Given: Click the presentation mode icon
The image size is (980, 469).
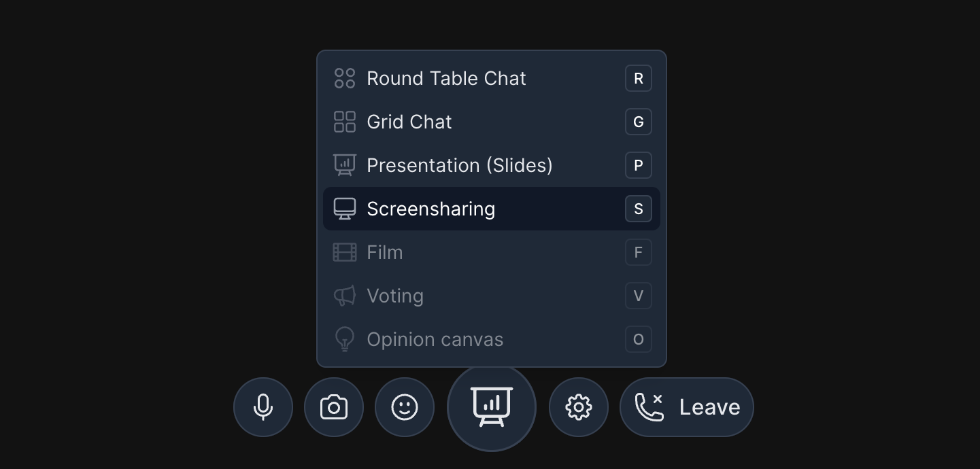Looking at the screenshot, I should click(491, 406).
